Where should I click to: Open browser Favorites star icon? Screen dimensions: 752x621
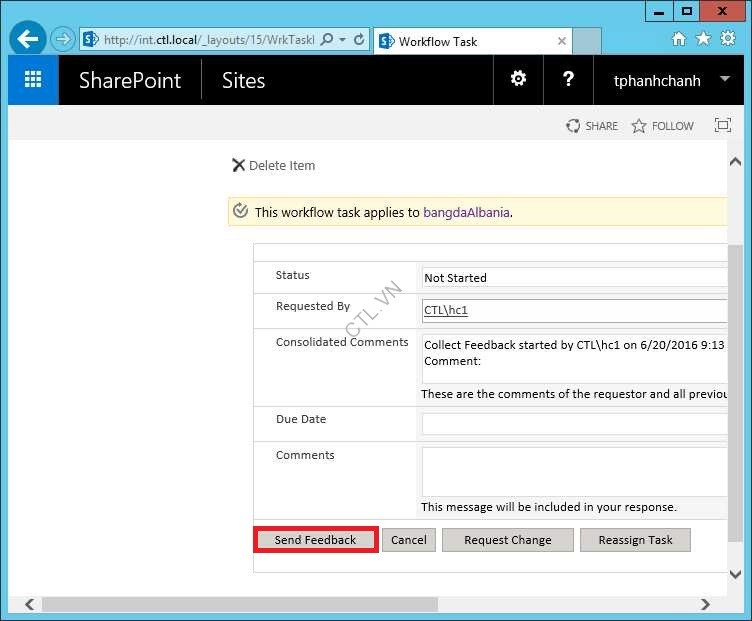coord(703,39)
